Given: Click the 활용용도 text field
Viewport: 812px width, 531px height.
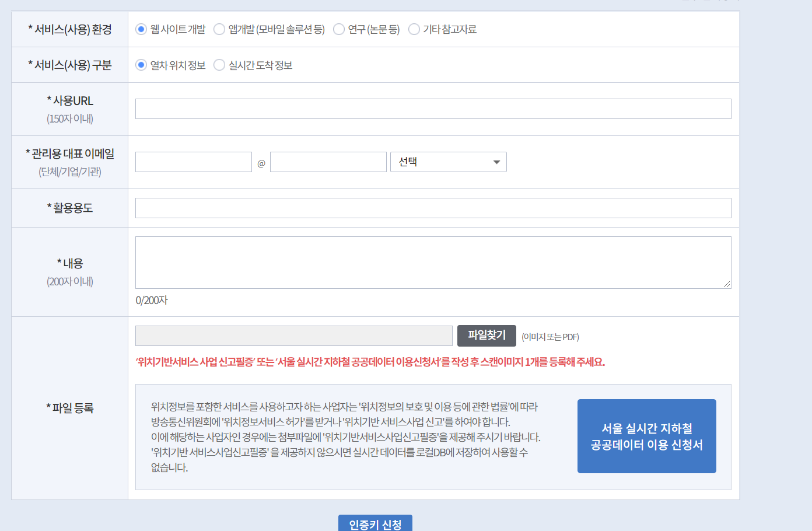Looking at the screenshot, I should (433, 208).
